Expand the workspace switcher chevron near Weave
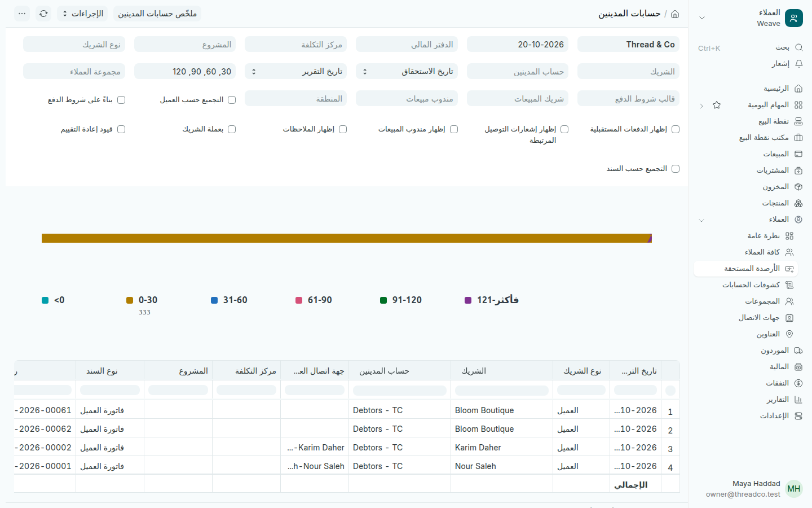This screenshot has height=508, width=812. [x=702, y=18]
